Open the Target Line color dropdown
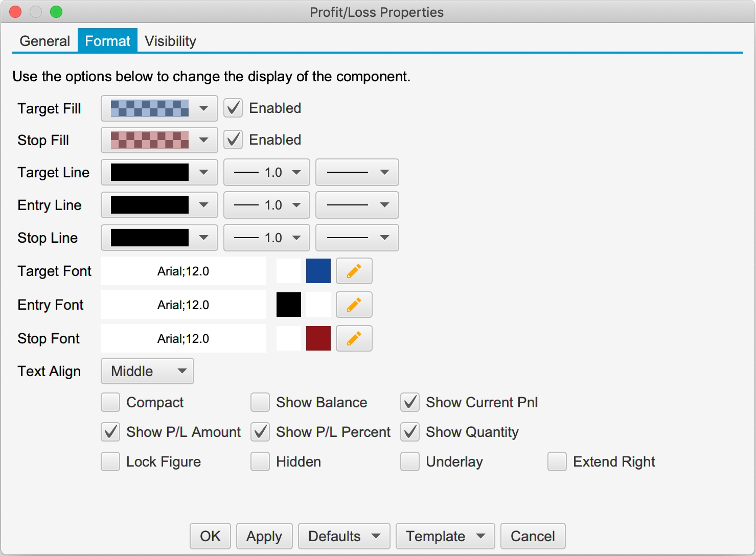The image size is (756, 556). [159, 172]
